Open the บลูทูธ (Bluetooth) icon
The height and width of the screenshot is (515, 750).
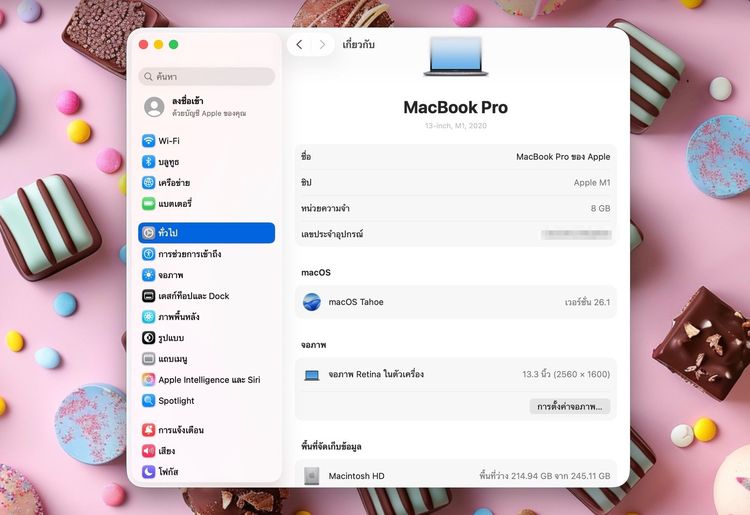[x=149, y=162]
